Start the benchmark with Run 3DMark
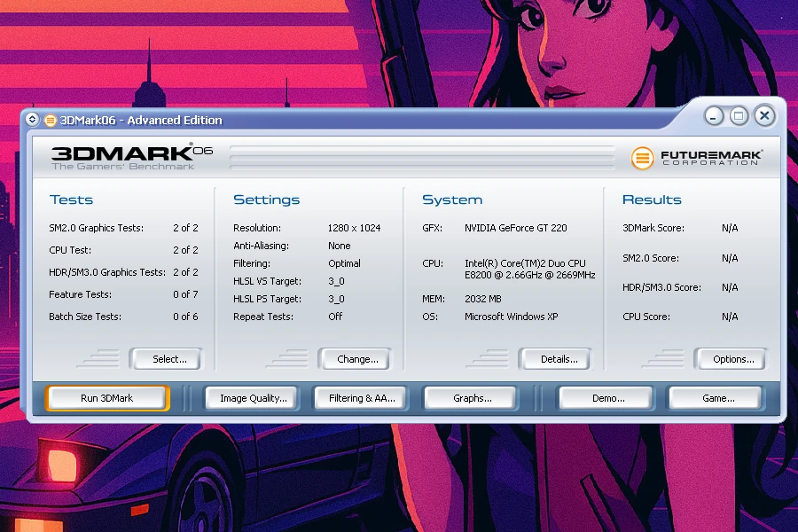 coord(107,398)
